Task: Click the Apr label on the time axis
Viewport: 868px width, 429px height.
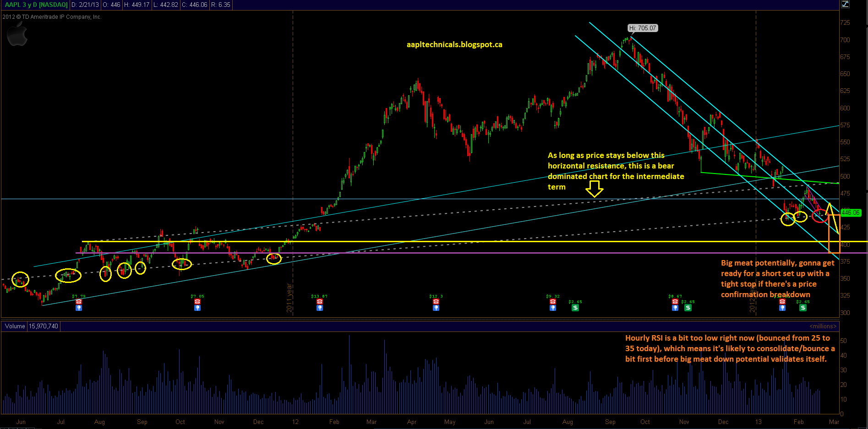Action: [412, 422]
